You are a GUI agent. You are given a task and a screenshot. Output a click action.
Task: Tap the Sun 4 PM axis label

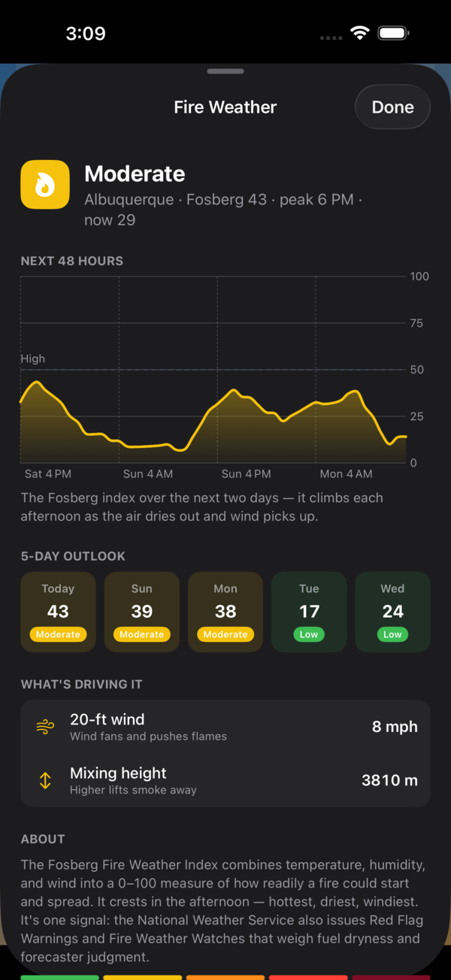coord(247,474)
